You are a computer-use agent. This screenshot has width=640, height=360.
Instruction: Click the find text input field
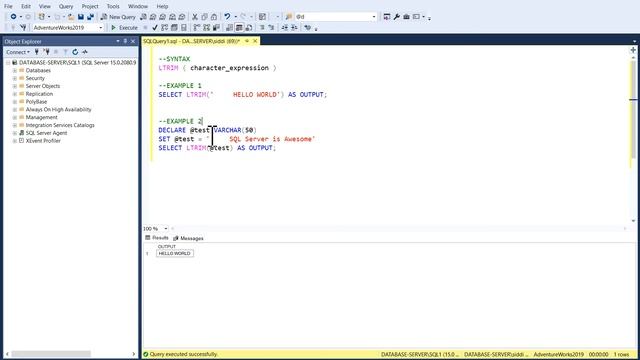pos(332,17)
